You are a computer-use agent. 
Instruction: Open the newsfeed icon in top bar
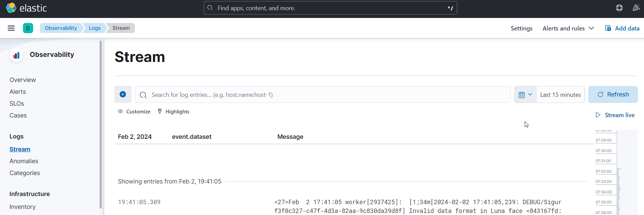pyautogui.click(x=636, y=8)
